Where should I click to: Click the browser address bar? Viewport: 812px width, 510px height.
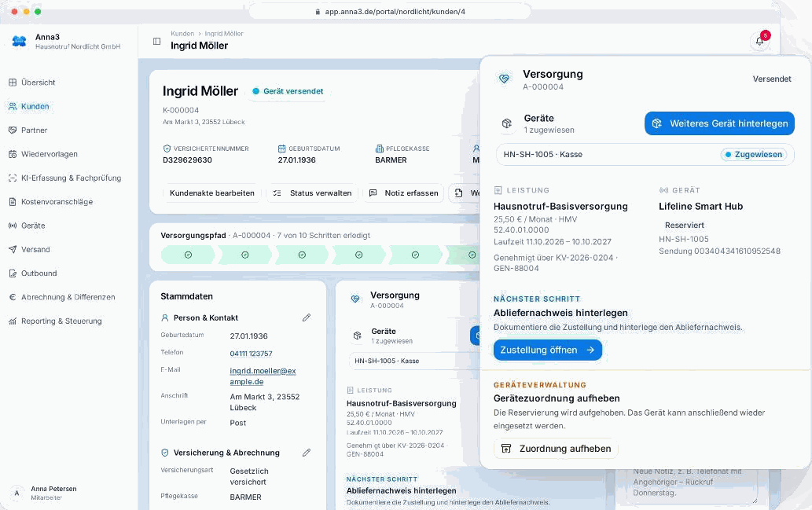coord(390,11)
